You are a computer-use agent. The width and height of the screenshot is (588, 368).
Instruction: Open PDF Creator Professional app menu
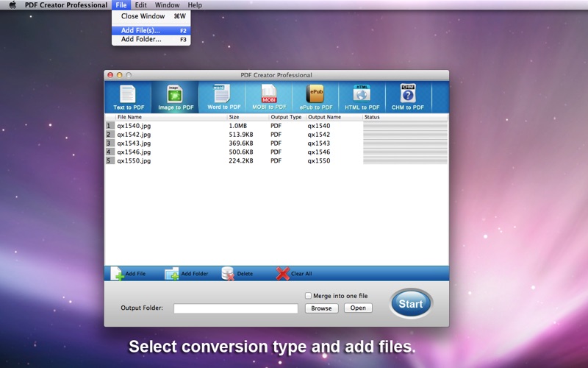click(x=66, y=5)
